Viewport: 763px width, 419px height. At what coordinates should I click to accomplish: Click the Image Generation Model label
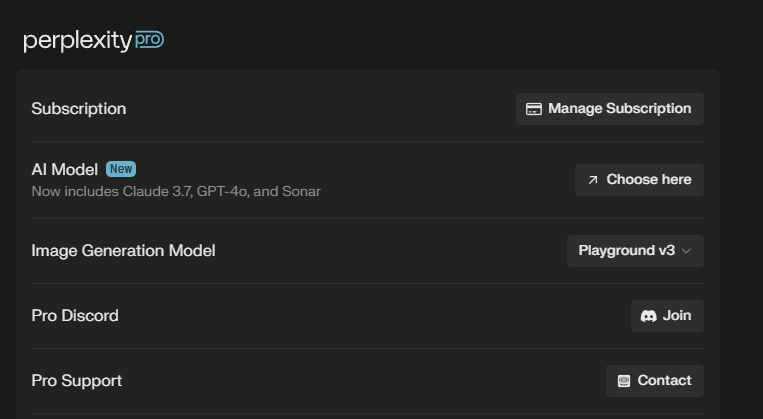[x=124, y=251]
